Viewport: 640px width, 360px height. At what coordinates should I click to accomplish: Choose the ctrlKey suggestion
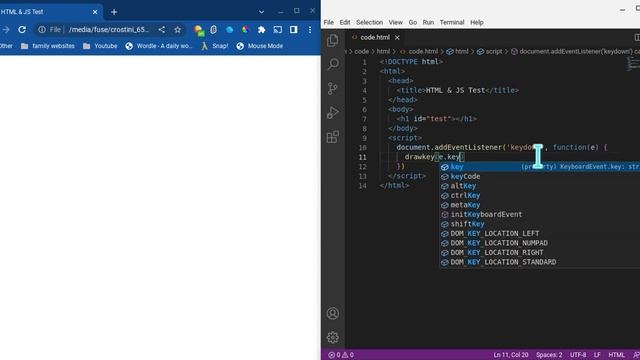point(540,195)
